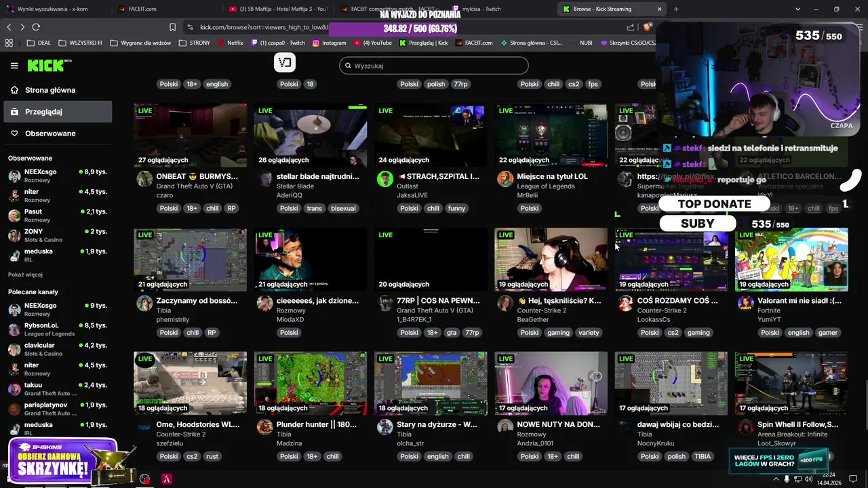Open the (1) czapa0 - Twitch bookmark
Image resolution: width=868 pixels, height=488 pixels.
278,43
